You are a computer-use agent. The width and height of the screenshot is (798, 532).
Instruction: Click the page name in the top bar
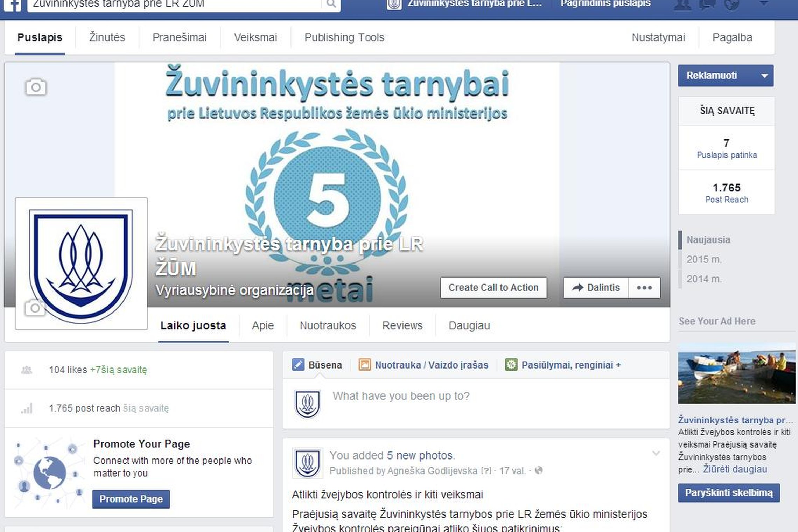(x=475, y=3)
